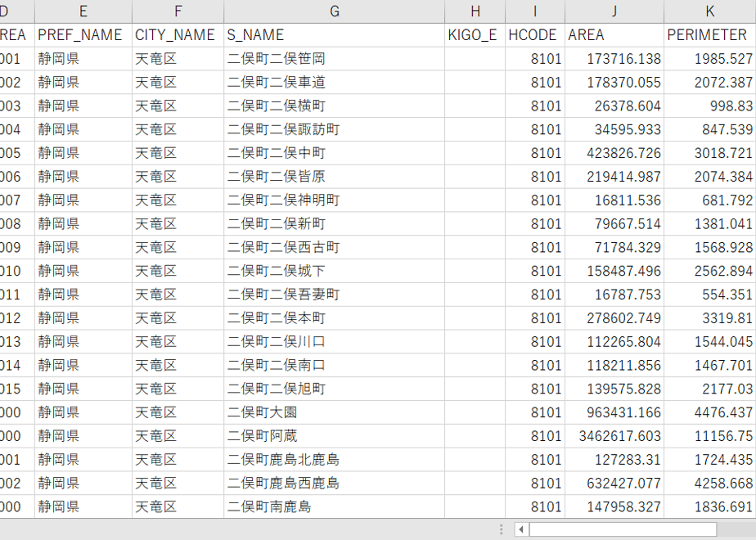This screenshot has width=756, height=540.
Task: Click empty KIGO_E cell in 二俣町二俣中町 row
Action: click(x=475, y=153)
